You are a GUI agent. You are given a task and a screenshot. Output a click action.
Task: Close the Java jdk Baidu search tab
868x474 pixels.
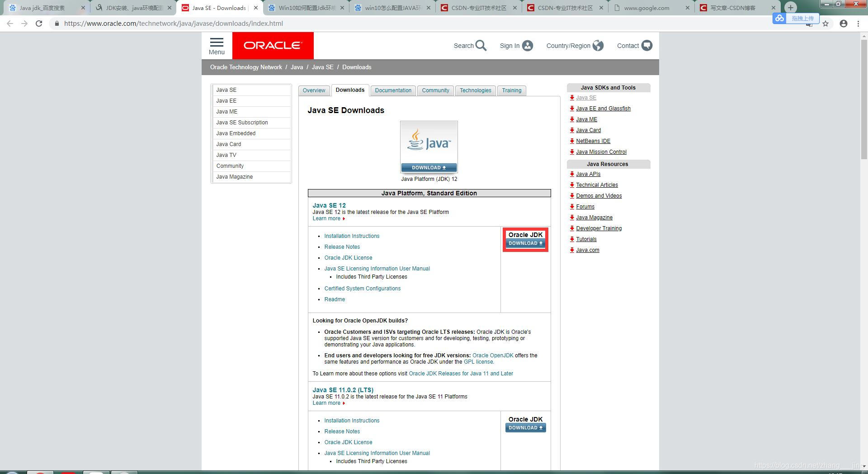tap(83, 8)
